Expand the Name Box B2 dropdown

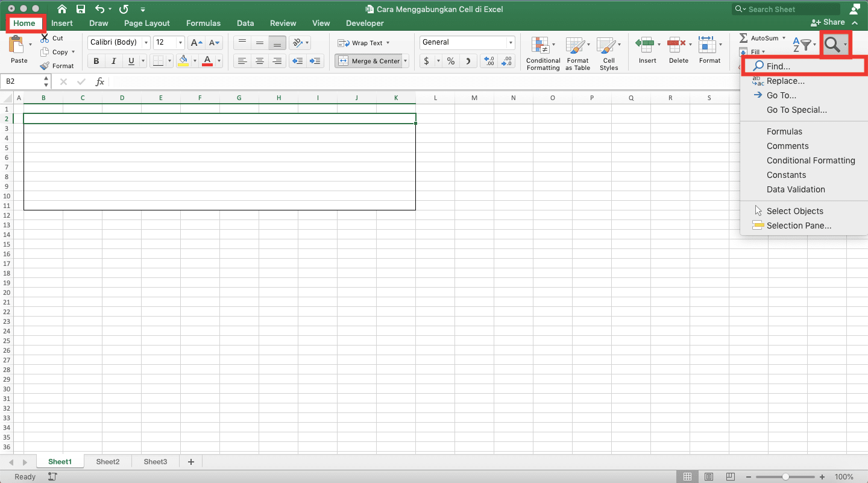coord(46,81)
